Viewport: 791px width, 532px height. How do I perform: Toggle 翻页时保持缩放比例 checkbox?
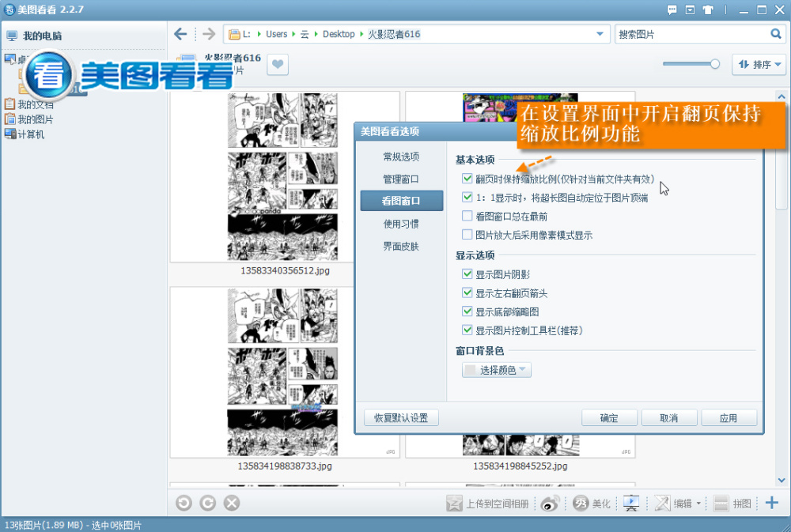(467, 179)
